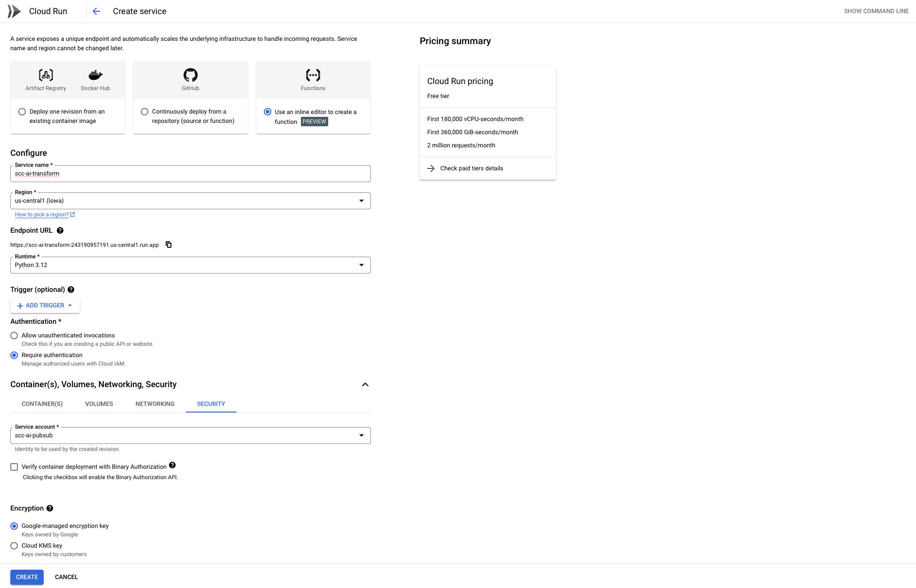Click '2 million requests/month' text
916x588 pixels.
[461, 145]
